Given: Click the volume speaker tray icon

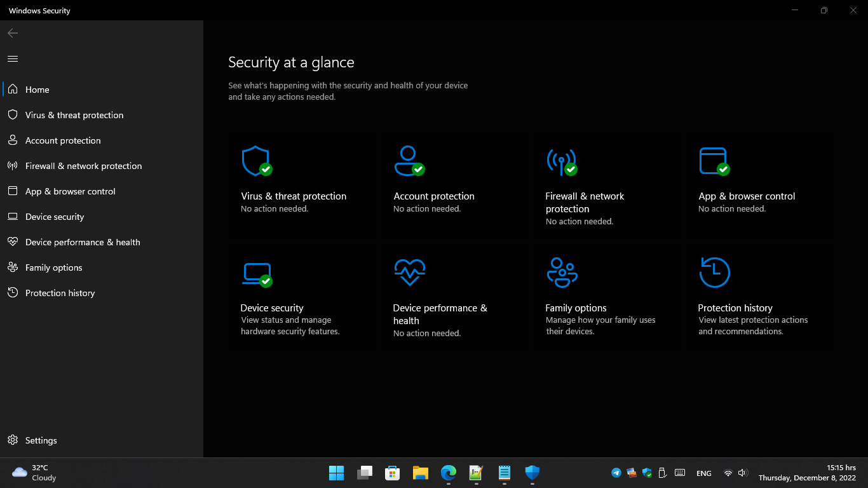Looking at the screenshot, I should (x=743, y=473).
